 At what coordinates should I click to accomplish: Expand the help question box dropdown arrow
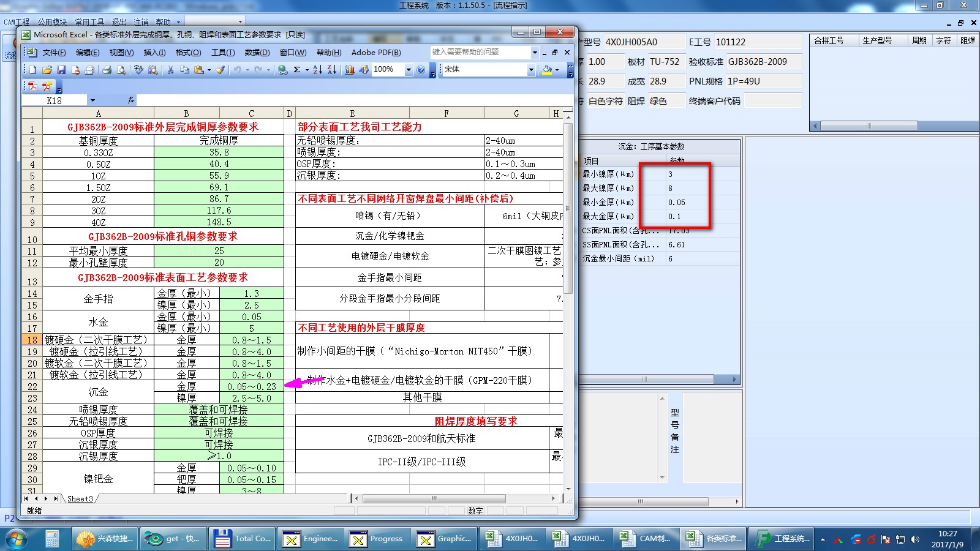tap(535, 53)
